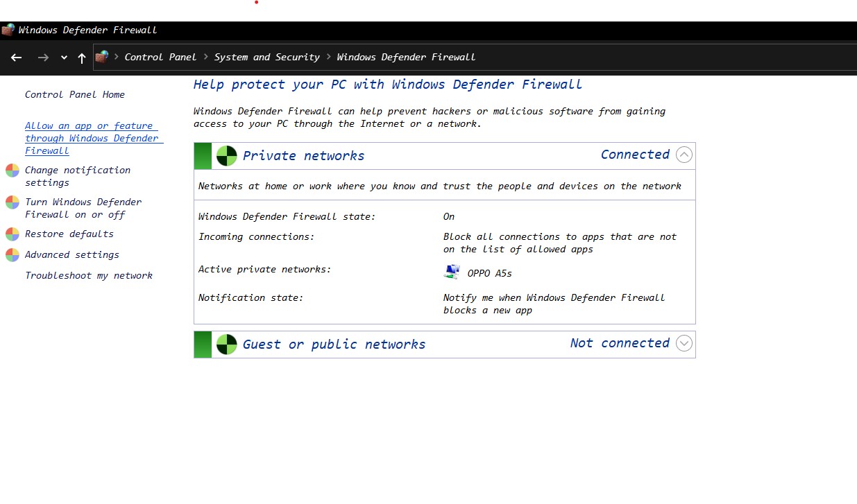
Task: Click the Guest or public networks shield icon
Action: coord(226,345)
